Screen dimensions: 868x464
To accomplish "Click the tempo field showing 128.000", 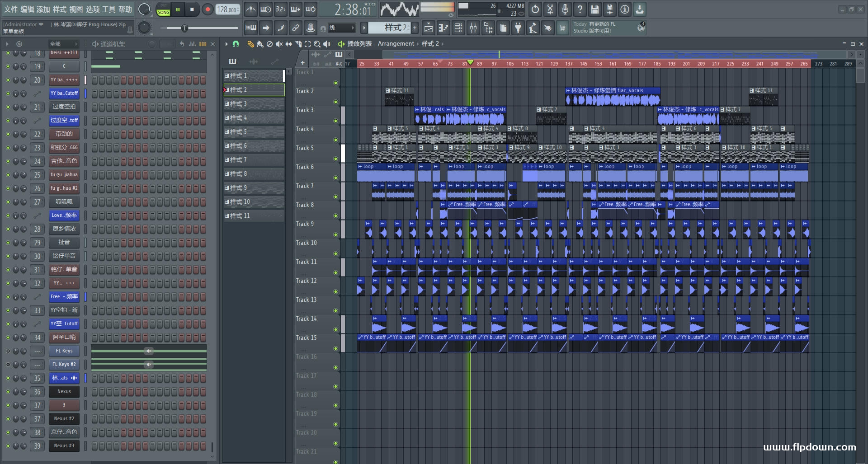I will click(x=227, y=9).
